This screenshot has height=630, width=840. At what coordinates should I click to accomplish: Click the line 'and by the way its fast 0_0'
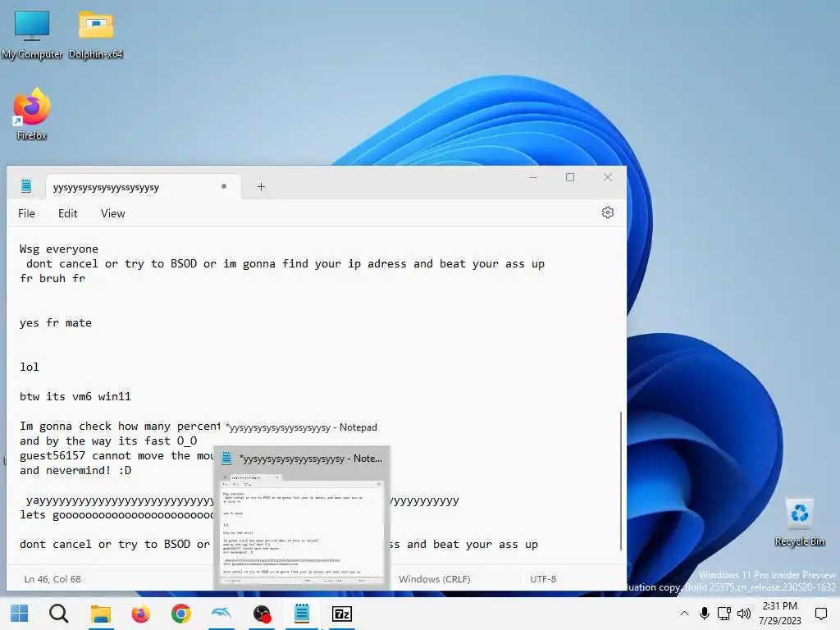coord(109,441)
